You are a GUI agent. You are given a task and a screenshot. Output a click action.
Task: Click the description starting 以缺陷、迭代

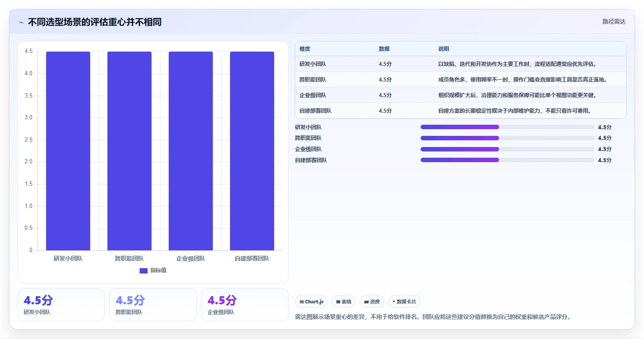coord(517,64)
